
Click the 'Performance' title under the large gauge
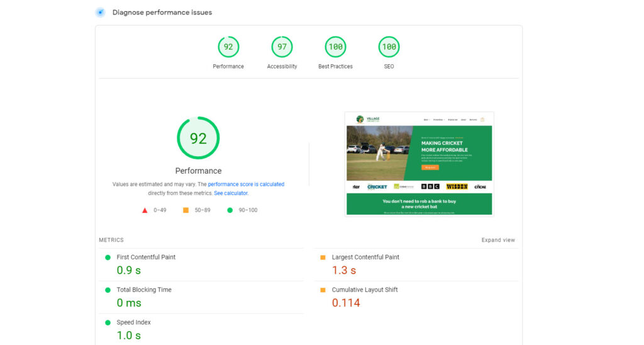(198, 171)
